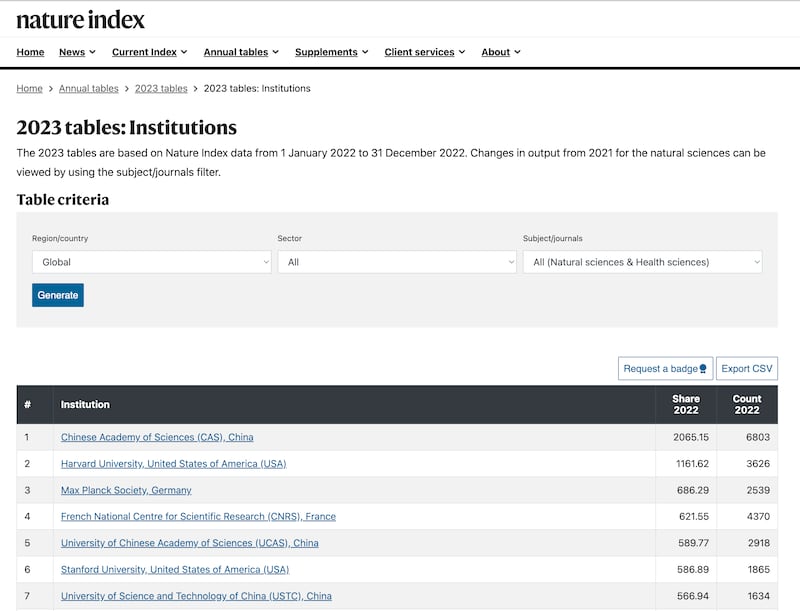Open the CNRS France institution link
The image size is (800, 611).
(198, 517)
